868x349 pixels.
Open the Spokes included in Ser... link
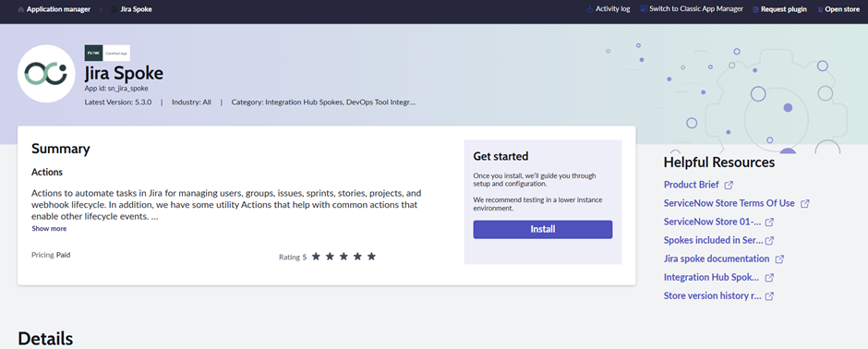coord(714,241)
